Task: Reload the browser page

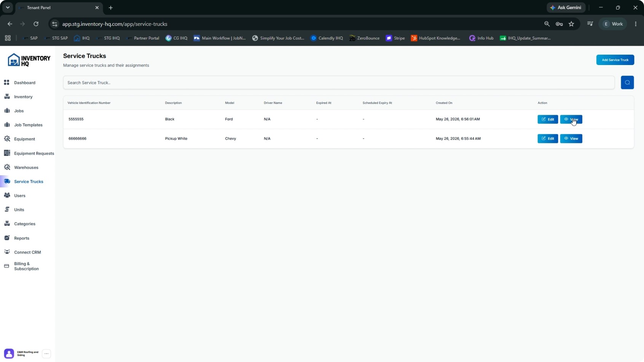Action: click(x=36, y=24)
